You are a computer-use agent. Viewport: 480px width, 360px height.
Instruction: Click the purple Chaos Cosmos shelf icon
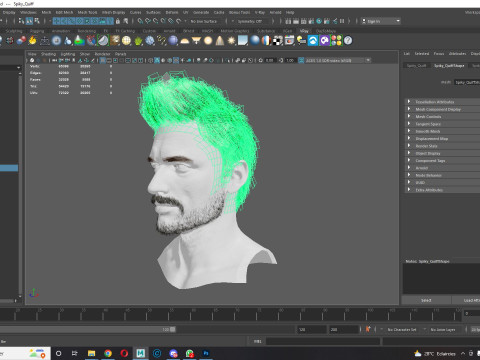[x=324, y=41]
